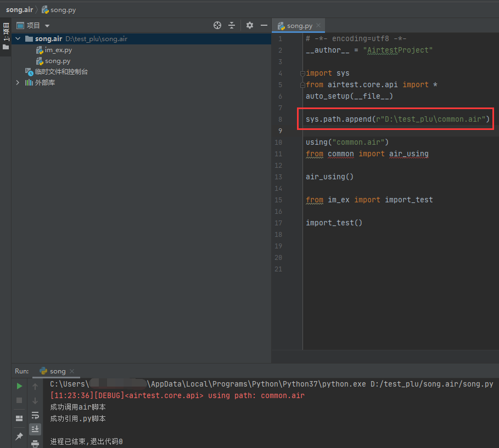Close the song run tab
This screenshot has width=499, height=448.
pos(72,371)
